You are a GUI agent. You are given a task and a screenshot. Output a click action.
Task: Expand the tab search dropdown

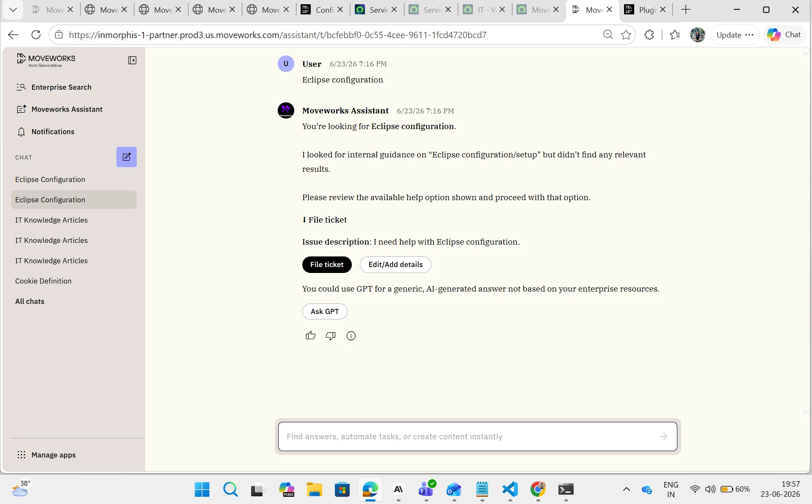pyautogui.click(x=13, y=10)
